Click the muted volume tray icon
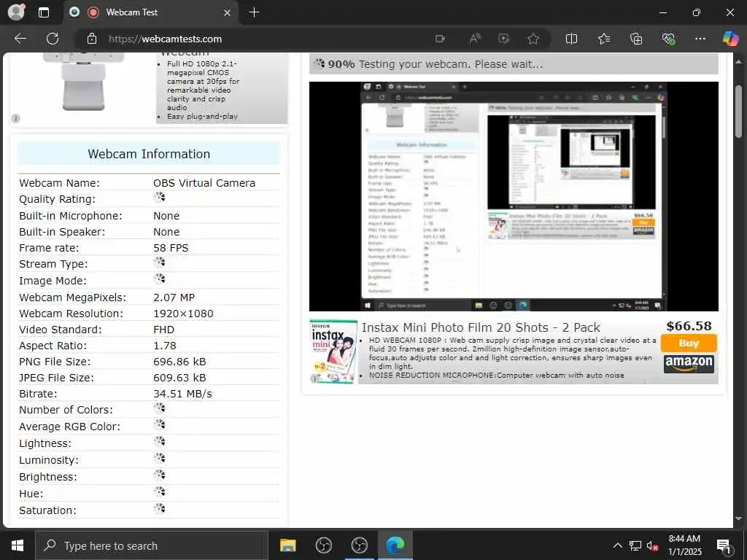This screenshot has height=560, width=747. click(x=653, y=546)
